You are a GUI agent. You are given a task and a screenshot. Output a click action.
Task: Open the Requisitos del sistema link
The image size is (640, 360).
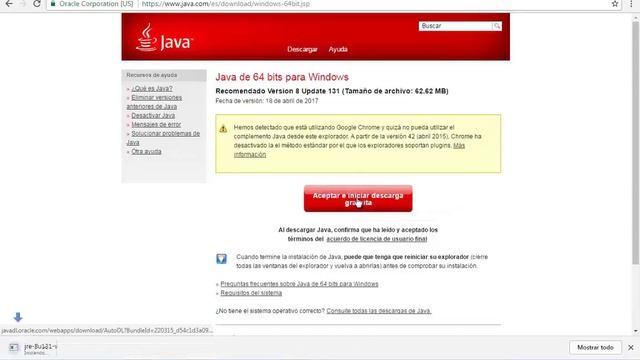pyautogui.click(x=251, y=293)
